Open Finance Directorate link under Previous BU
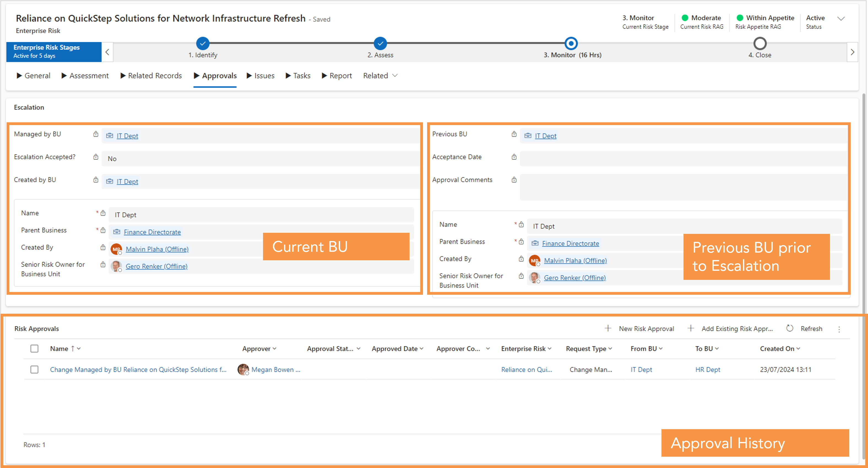Viewport: 868px width, 468px height. point(571,244)
